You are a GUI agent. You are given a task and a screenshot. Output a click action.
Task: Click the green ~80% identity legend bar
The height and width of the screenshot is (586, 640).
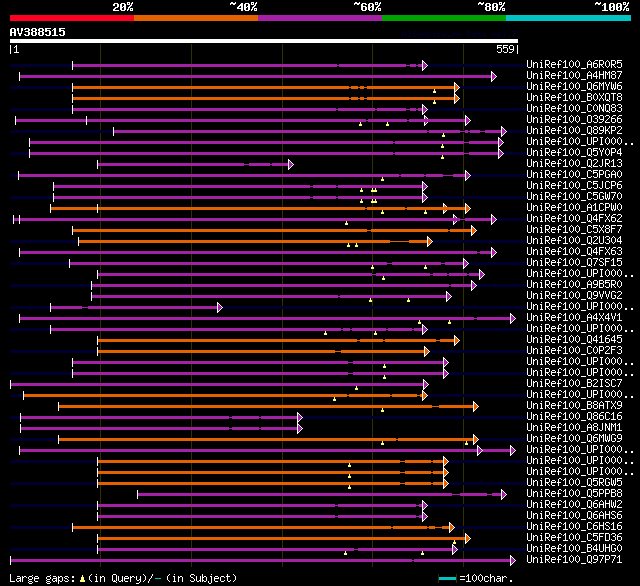tap(444, 18)
